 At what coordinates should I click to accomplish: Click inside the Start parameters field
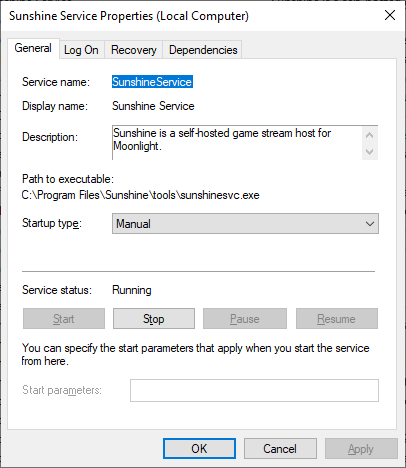point(254,390)
